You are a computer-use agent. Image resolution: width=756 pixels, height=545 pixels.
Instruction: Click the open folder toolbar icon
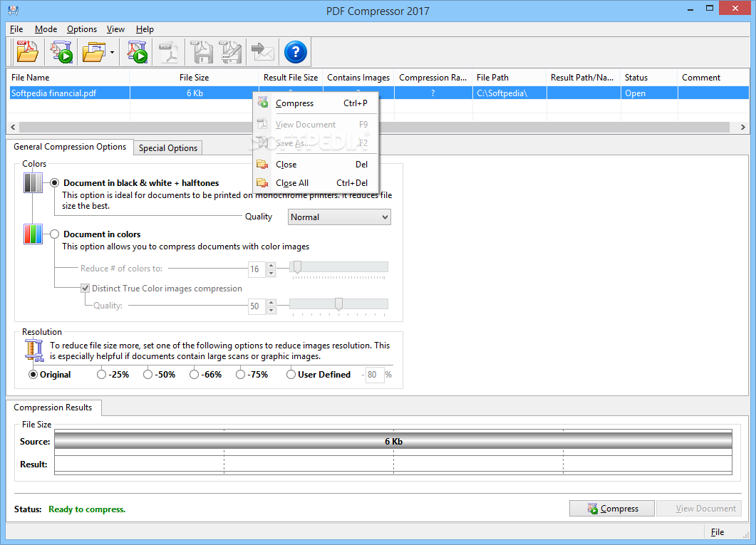(x=93, y=51)
